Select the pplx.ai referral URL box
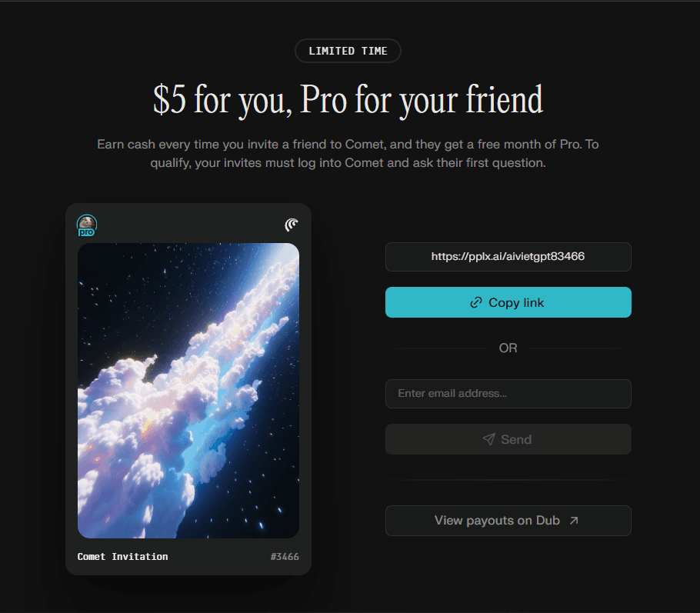Screen dimensions: 700x613 (x=508, y=257)
